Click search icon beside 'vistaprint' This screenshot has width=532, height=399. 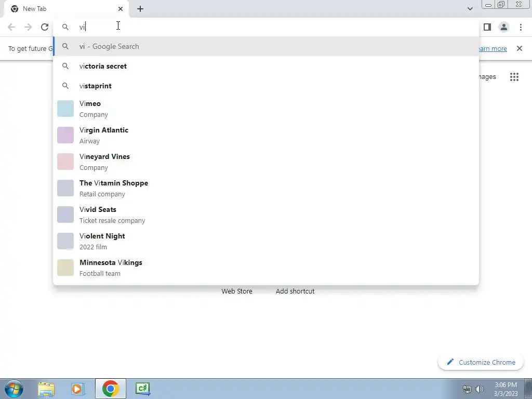point(65,86)
